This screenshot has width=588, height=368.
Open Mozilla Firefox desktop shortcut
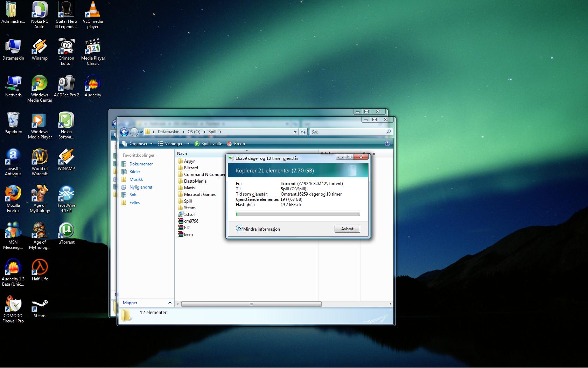(x=13, y=199)
